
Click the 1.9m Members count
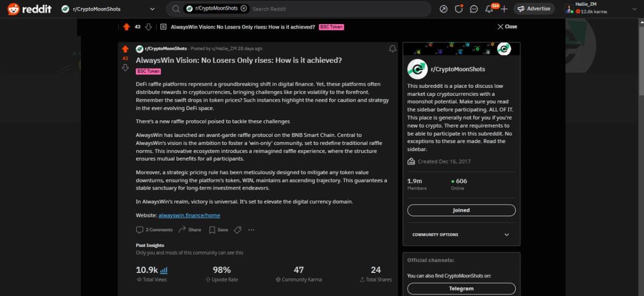[x=417, y=184]
